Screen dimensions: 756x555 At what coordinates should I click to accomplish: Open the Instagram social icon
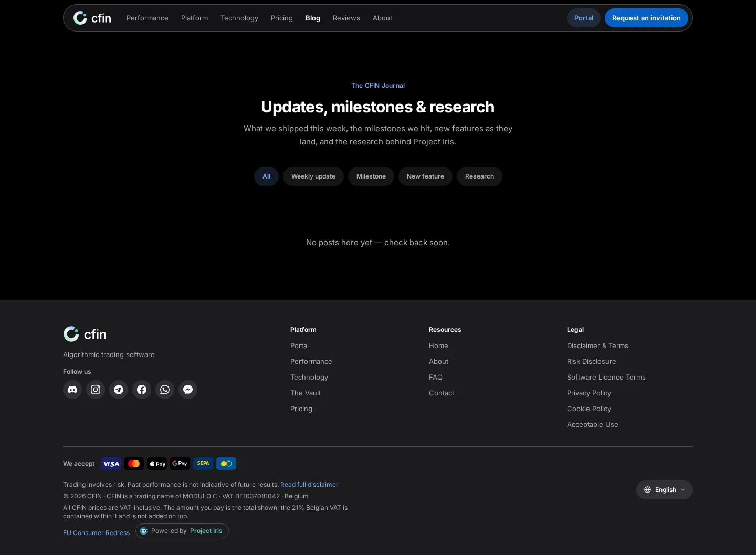[96, 390]
